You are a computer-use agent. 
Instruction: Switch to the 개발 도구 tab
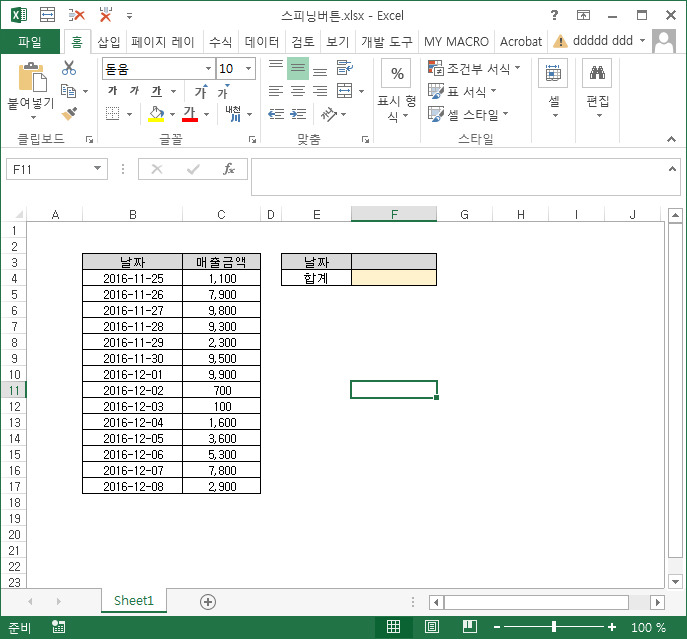tap(386, 42)
